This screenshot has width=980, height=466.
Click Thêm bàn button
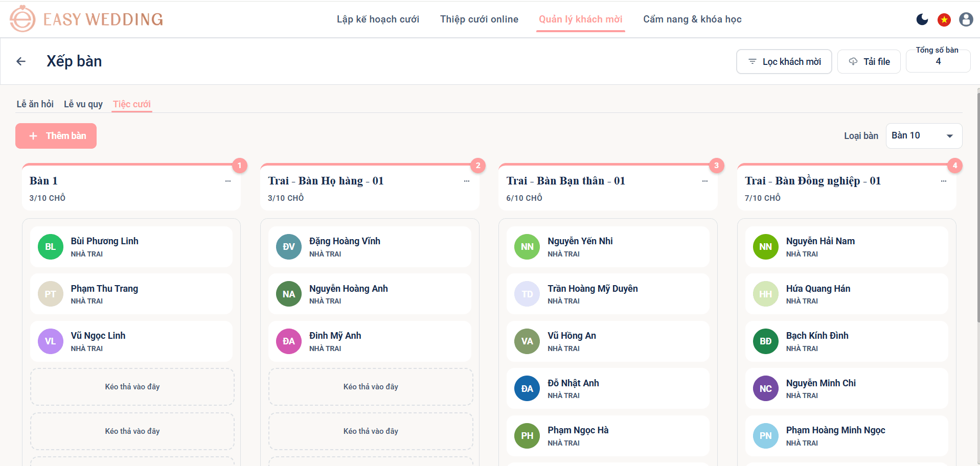(x=56, y=136)
